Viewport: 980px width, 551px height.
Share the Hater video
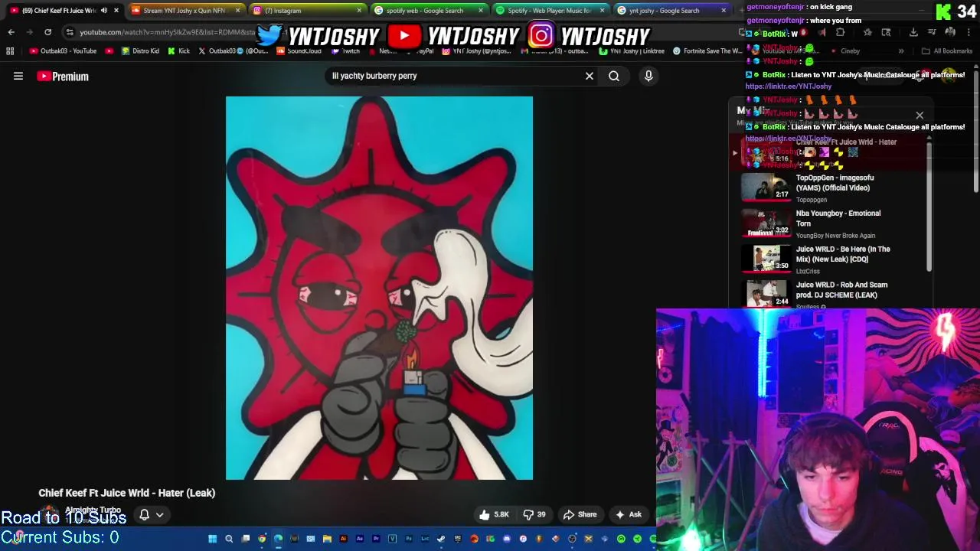point(580,514)
